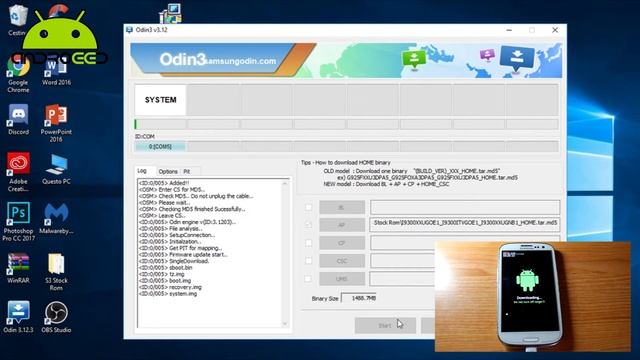640x360 pixels.
Task: Launch Google Chrome from desktop
Action: 18,75
